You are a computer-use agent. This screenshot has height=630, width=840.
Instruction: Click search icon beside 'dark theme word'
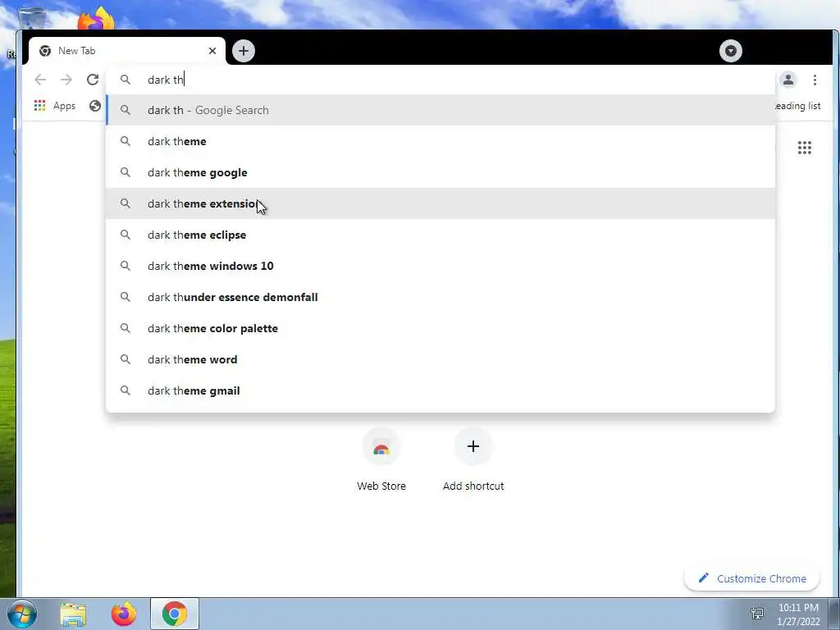[x=125, y=359]
